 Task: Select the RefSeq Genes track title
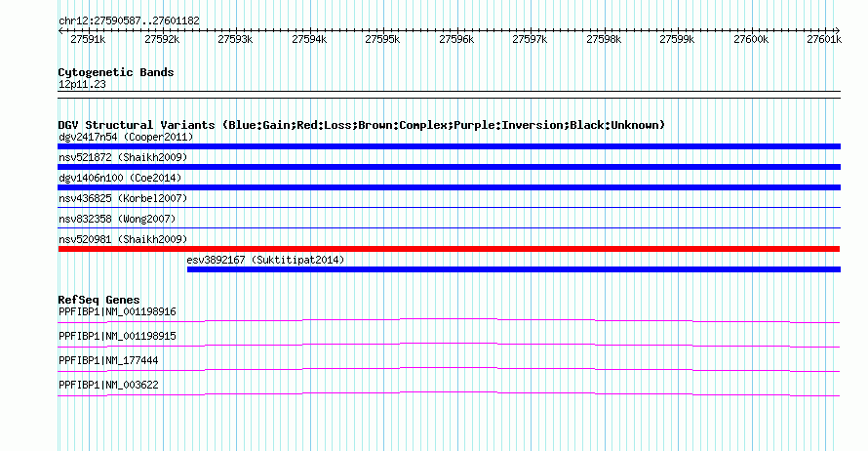(x=99, y=300)
